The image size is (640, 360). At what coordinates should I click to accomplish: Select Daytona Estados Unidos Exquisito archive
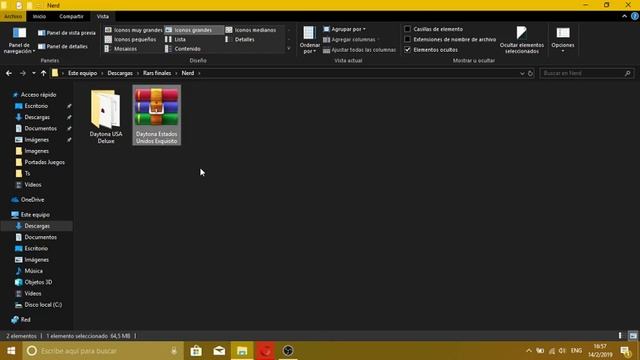[157, 115]
